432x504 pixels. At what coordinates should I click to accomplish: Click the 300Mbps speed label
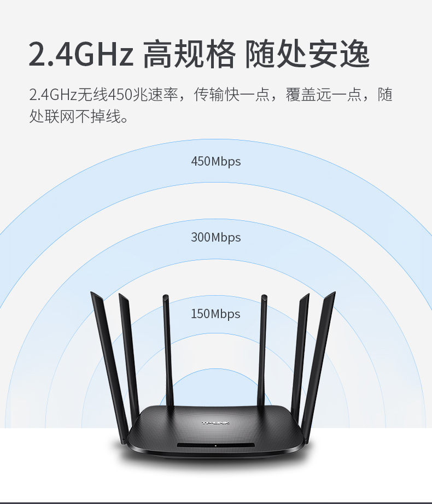[215, 238]
